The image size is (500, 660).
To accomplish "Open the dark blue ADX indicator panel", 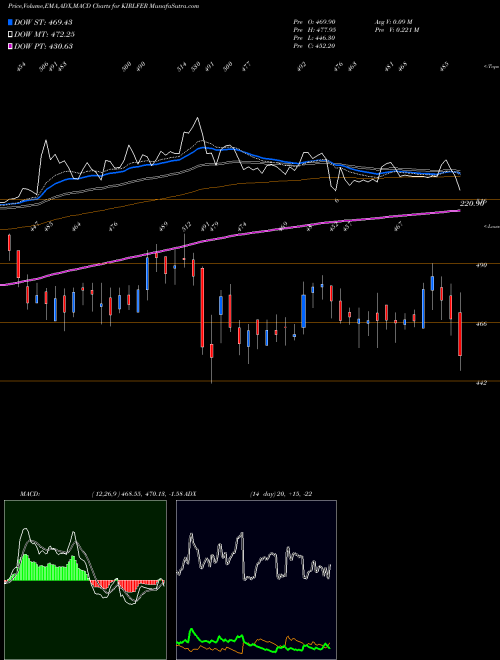I will pos(256,580).
